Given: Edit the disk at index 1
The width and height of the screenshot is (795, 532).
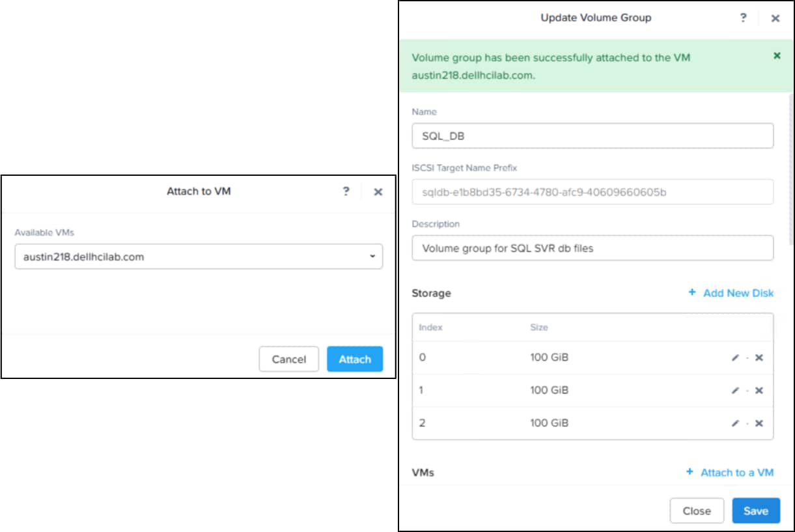Looking at the screenshot, I should point(736,390).
